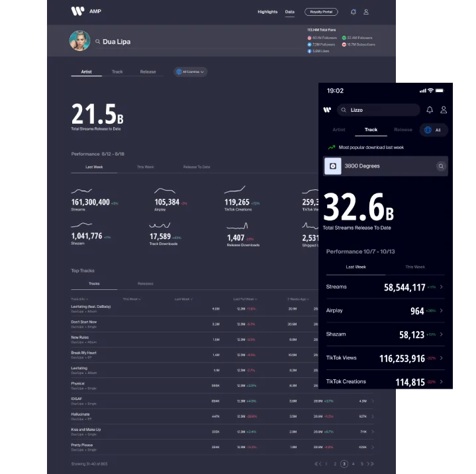Click the Lizzo search field

pos(379,110)
